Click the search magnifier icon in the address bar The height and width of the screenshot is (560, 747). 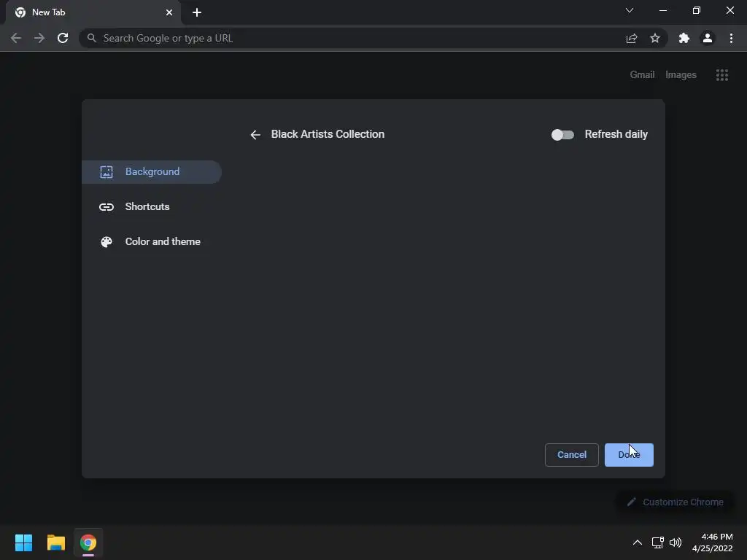pyautogui.click(x=91, y=38)
